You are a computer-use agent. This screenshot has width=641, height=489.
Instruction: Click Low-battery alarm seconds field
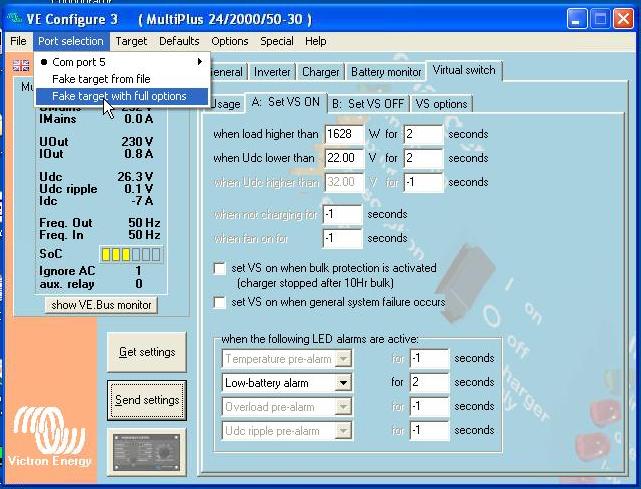click(429, 382)
